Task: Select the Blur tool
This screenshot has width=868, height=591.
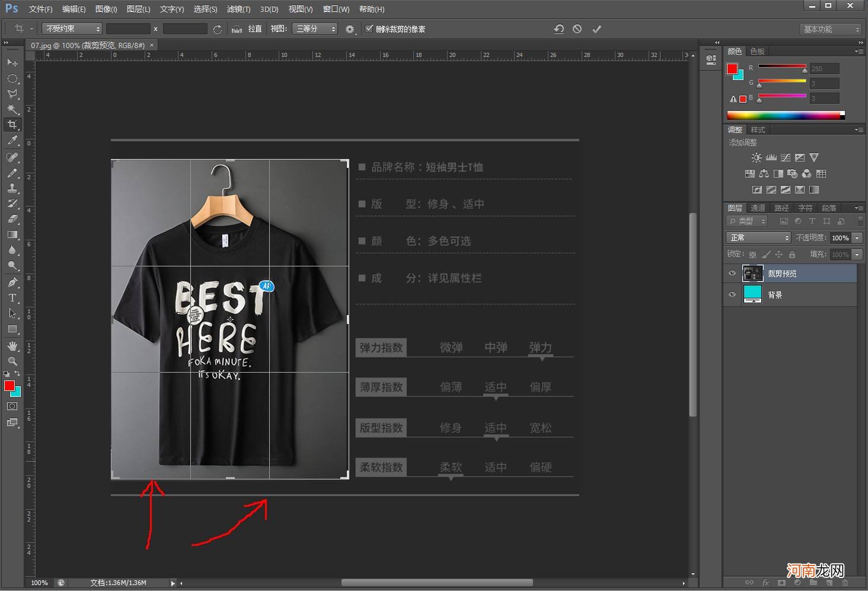Action: click(x=12, y=250)
